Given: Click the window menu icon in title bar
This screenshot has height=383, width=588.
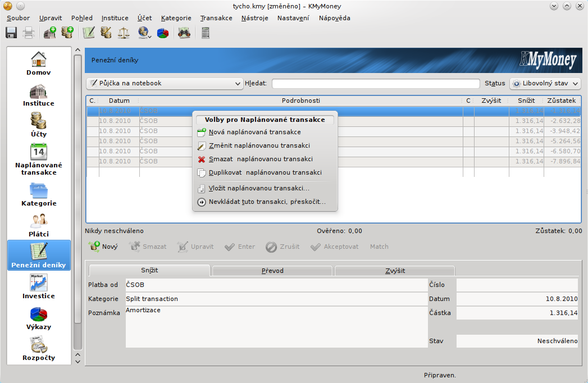Looking at the screenshot, I should point(7,6).
